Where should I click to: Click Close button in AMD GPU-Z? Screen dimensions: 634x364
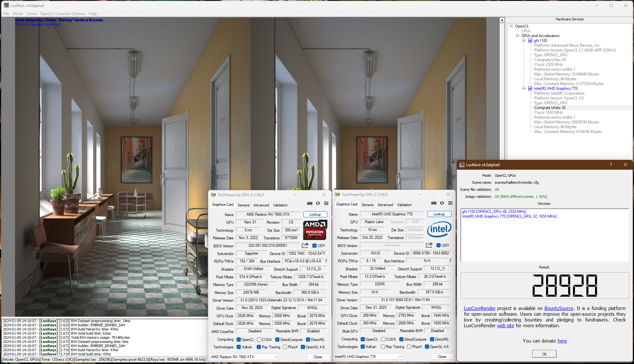pos(318,357)
